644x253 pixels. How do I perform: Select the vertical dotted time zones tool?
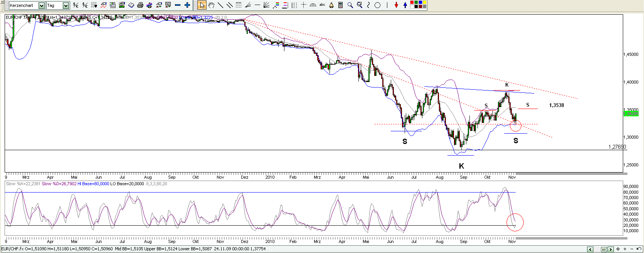294,5
